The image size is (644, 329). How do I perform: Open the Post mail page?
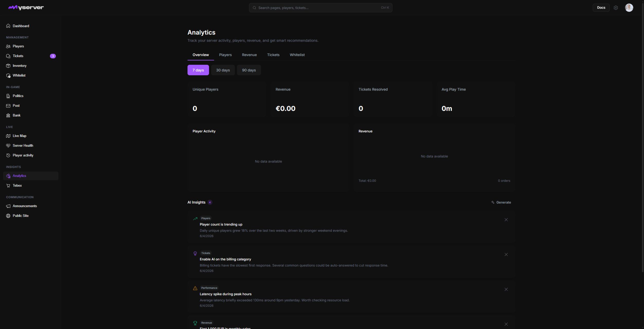coord(31,106)
